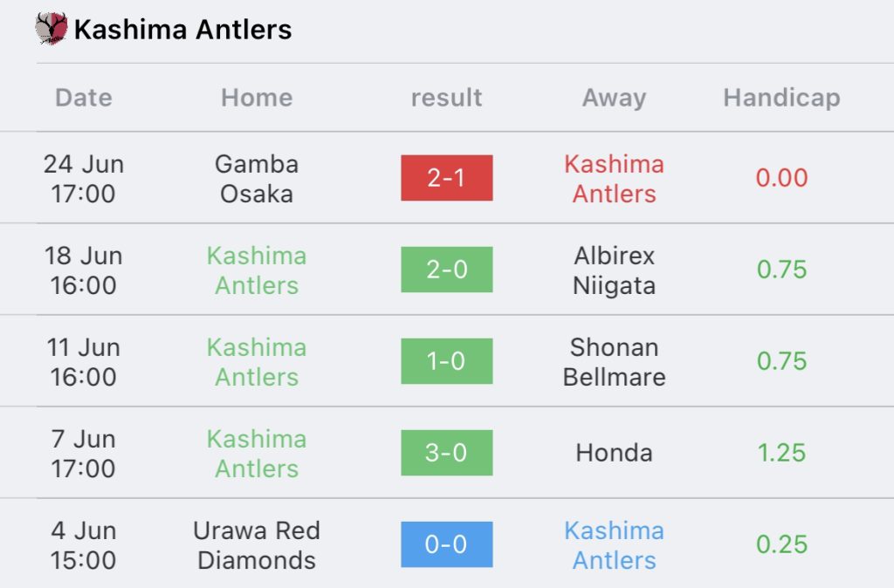Select the Home column header

(257, 98)
